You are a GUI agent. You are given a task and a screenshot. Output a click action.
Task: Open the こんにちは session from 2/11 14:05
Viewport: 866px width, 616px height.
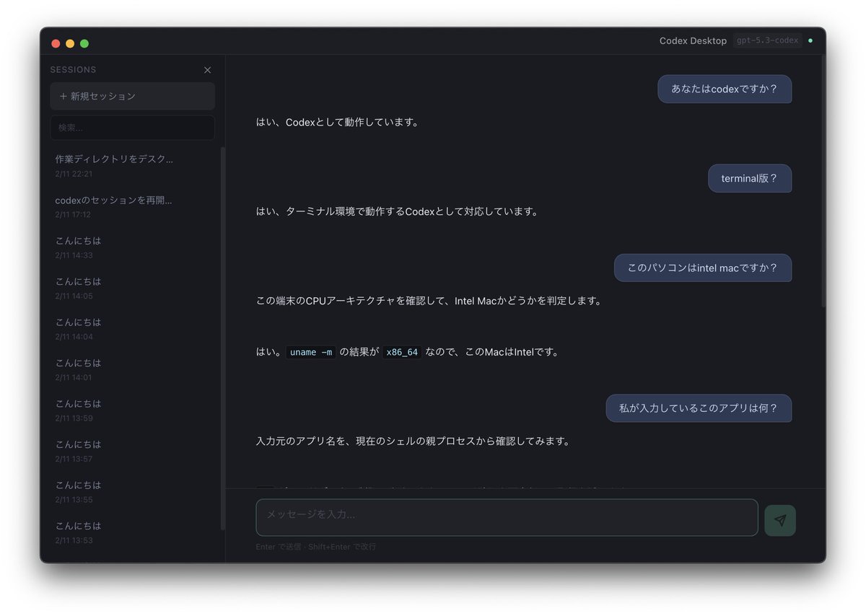pos(133,288)
